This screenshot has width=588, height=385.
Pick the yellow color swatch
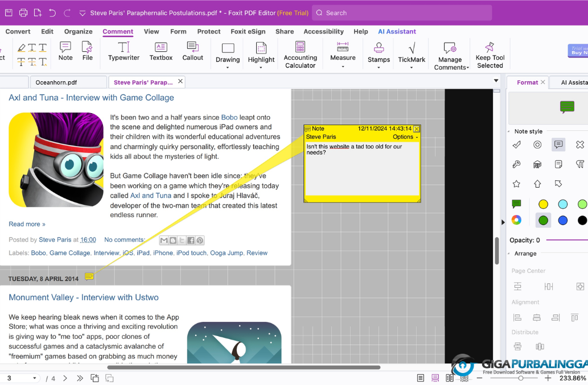[543, 204]
